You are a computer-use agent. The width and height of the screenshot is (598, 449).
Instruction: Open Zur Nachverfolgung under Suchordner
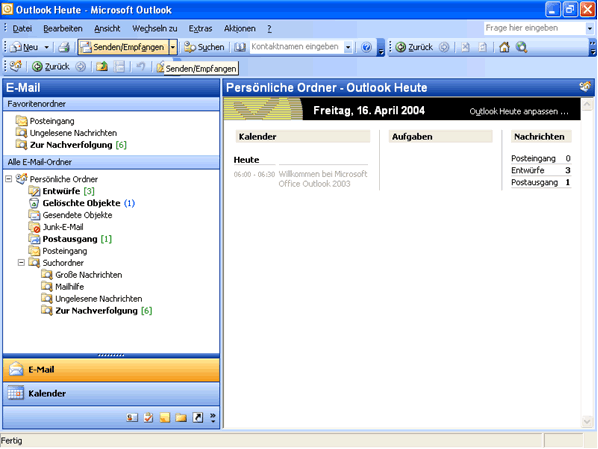97,311
